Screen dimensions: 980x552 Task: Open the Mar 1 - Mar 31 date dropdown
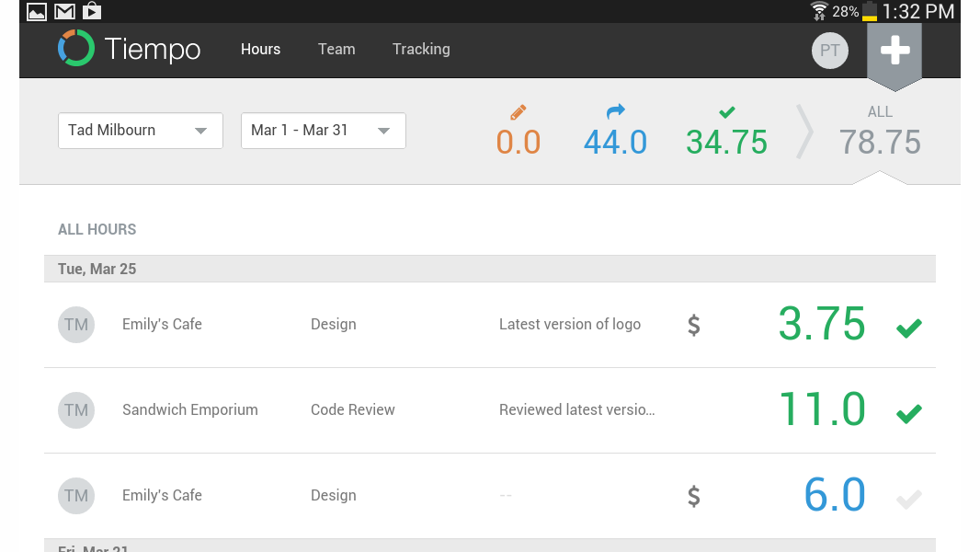323,131
